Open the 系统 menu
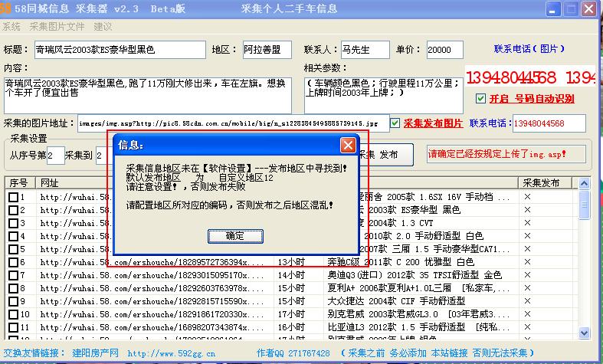603x364 pixels. click(11, 26)
